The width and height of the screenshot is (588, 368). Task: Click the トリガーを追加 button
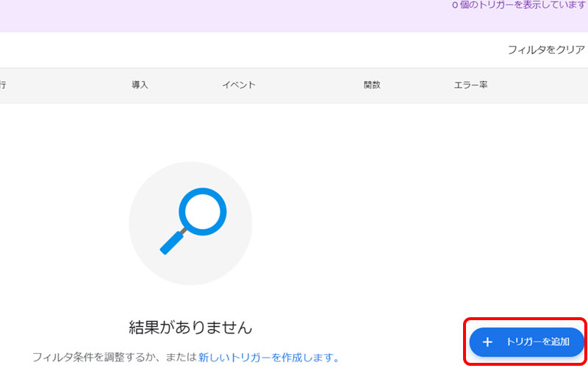click(x=527, y=342)
